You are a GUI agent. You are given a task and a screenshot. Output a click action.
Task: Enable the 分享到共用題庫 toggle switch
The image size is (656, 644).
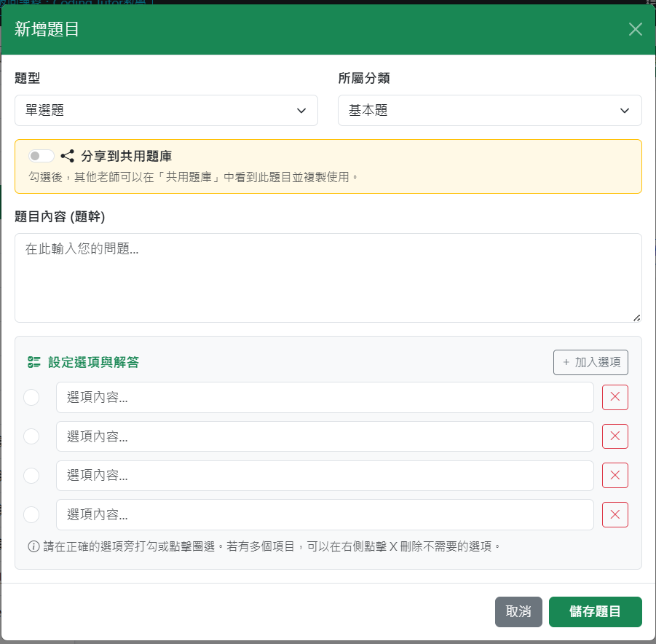point(42,156)
